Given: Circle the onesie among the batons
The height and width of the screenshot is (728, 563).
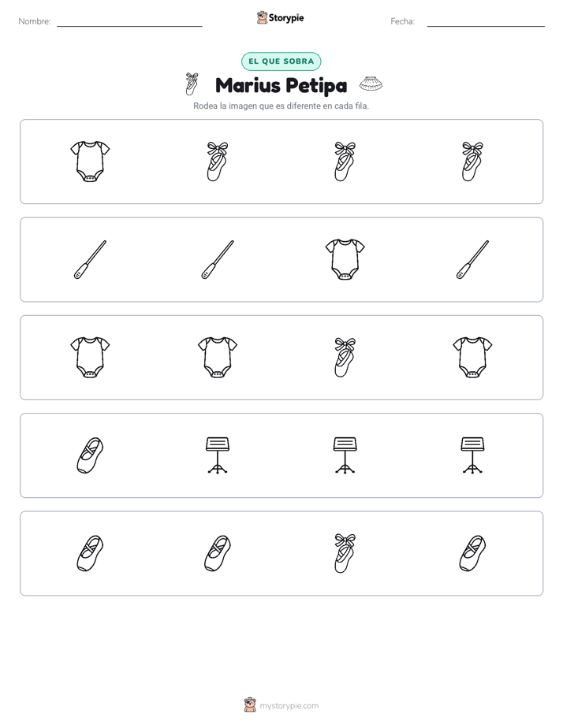Looking at the screenshot, I should pos(345,259).
